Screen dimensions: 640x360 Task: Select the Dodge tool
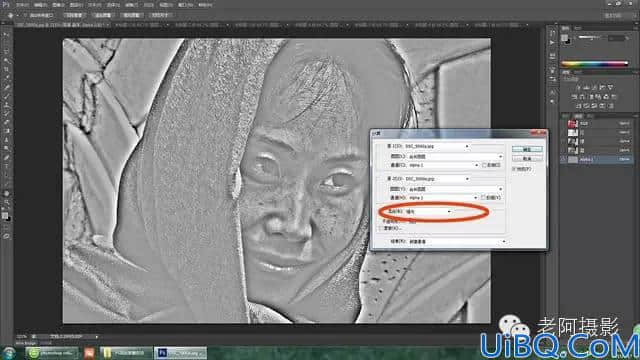click(x=6, y=149)
